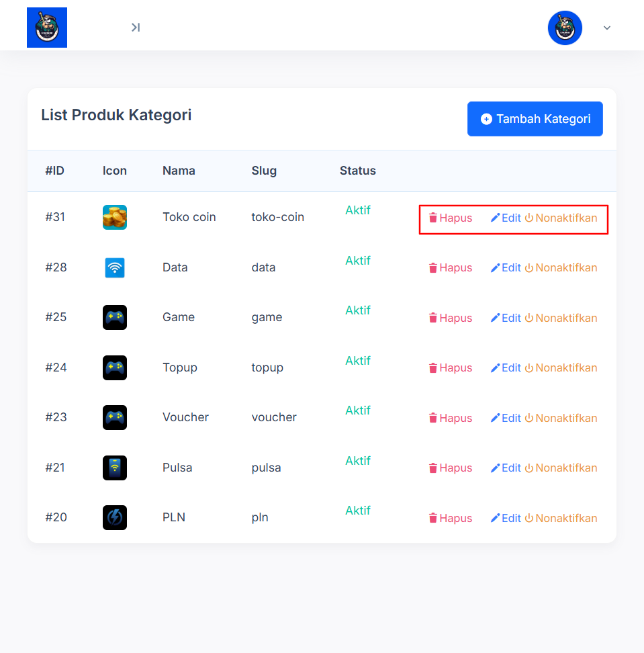Deactivate Toko coin with Nonaktifkan
Image resolution: width=644 pixels, height=653 pixels.
coord(561,218)
